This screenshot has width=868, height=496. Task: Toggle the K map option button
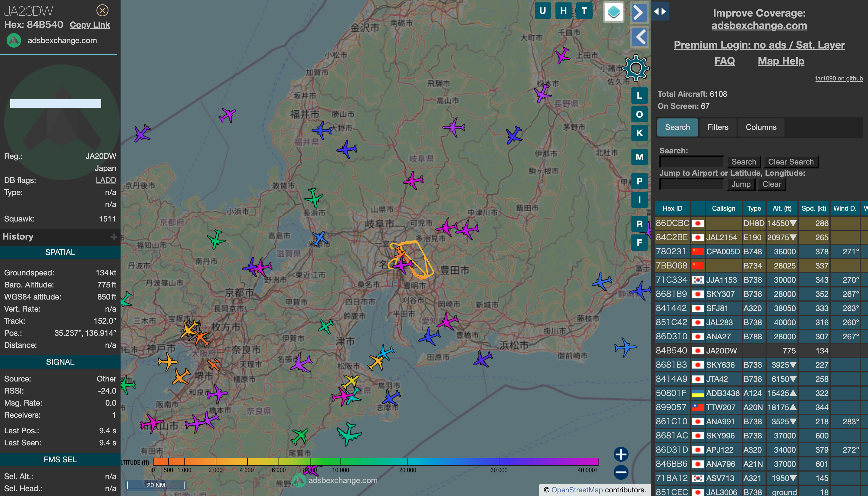tap(640, 133)
